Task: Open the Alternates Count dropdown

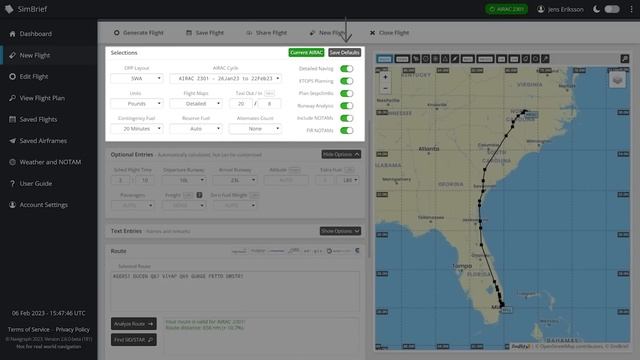Action: pos(255,129)
